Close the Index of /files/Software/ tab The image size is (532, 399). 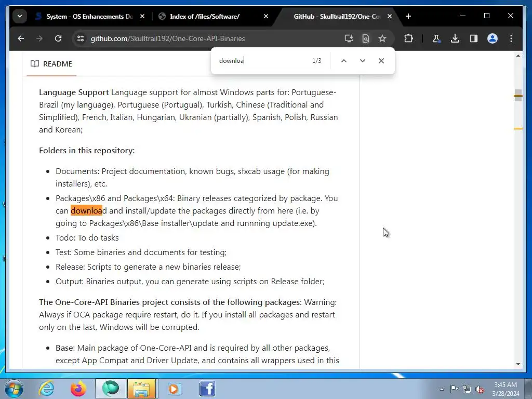point(266,16)
